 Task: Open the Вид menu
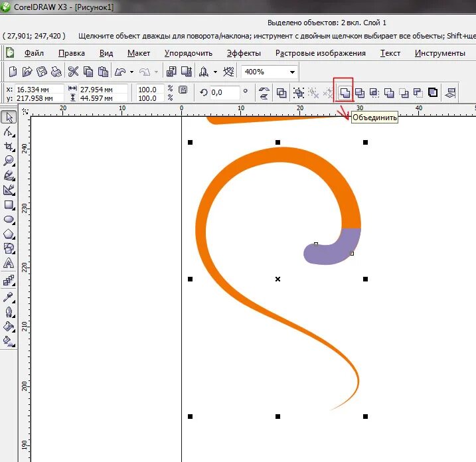point(106,53)
